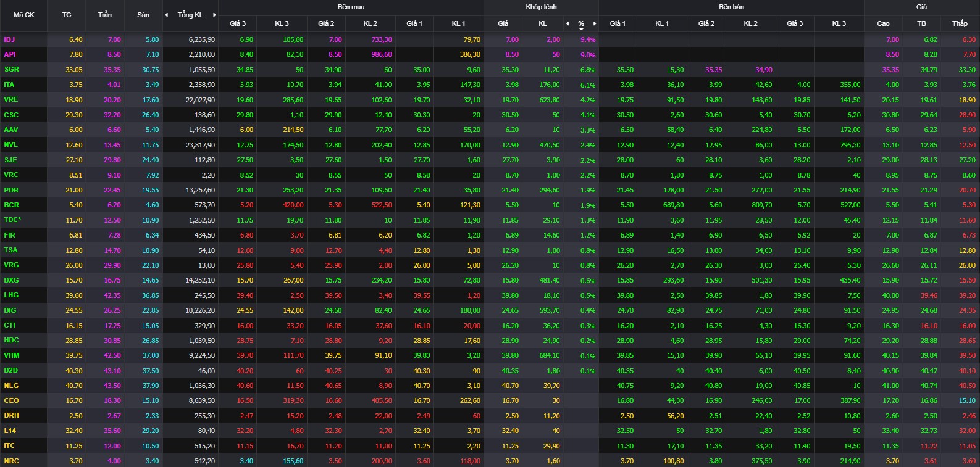
Task: Click the 35.00 Giá 1 buy price for SGR
Action: 422,70
